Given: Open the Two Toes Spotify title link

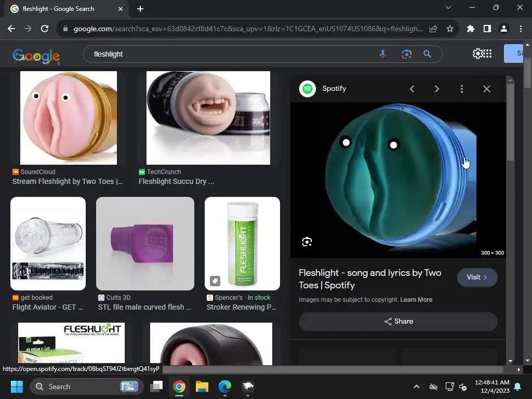Looking at the screenshot, I should (370, 279).
